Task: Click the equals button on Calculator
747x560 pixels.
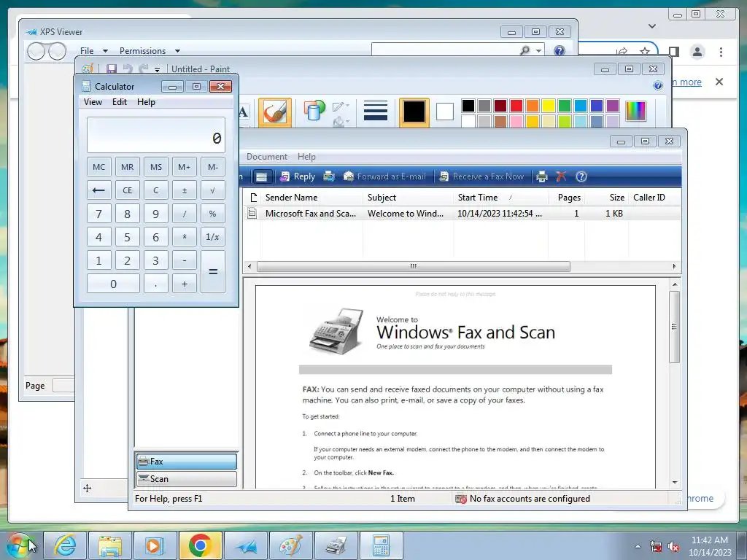Action: pos(213,272)
